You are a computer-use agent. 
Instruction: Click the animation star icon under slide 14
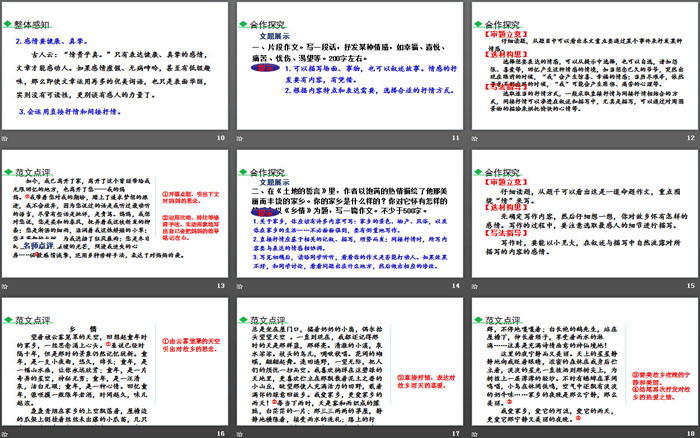click(240, 286)
